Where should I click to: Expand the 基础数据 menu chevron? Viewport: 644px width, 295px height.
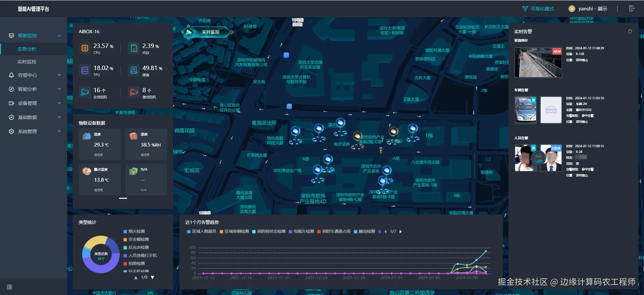point(59,117)
